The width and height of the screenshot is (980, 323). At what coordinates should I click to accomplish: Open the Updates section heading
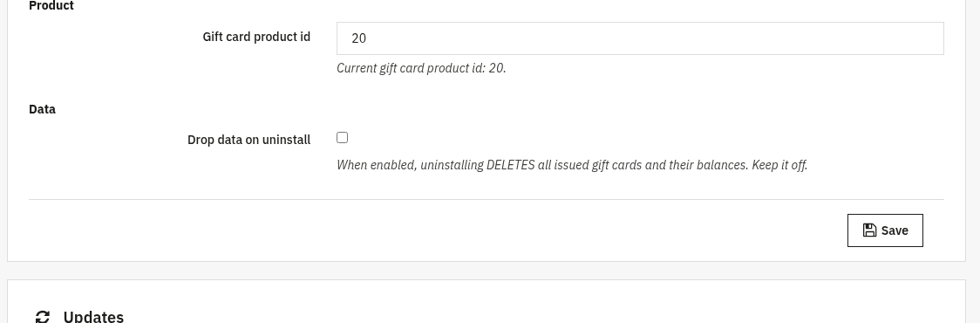[94, 316]
